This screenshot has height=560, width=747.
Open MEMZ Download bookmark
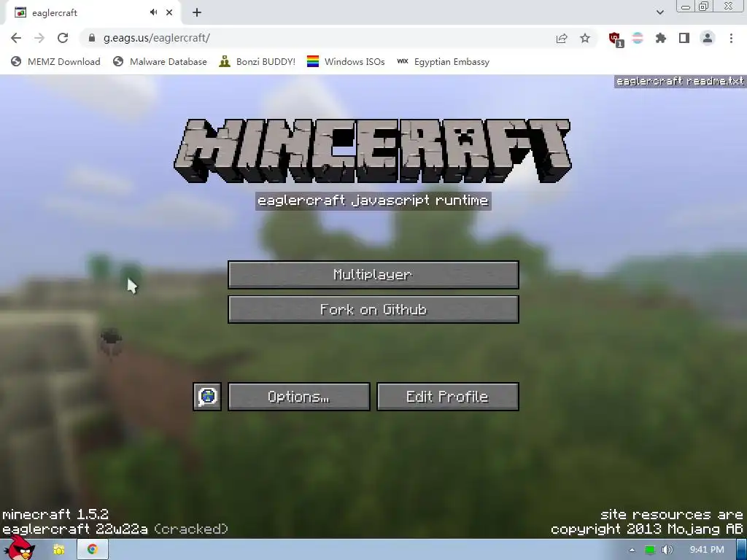(55, 61)
